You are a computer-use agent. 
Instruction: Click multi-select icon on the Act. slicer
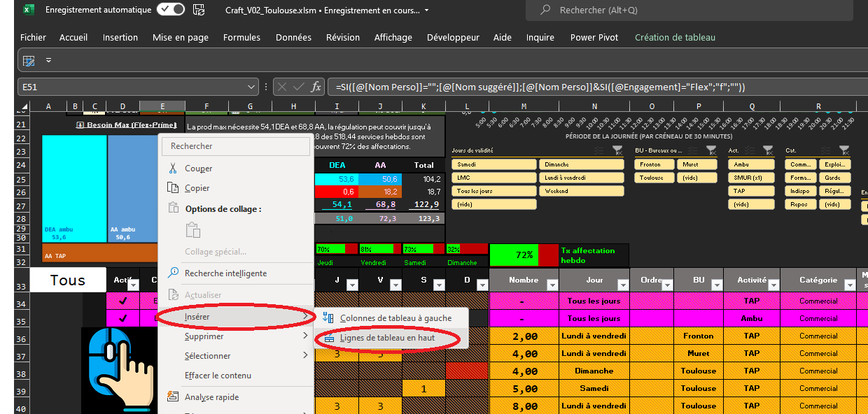coord(750,150)
